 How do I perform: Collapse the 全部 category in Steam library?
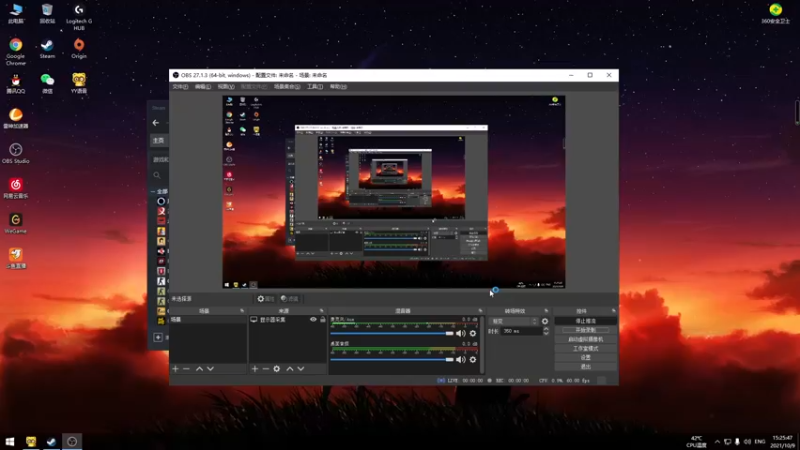click(153, 191)
